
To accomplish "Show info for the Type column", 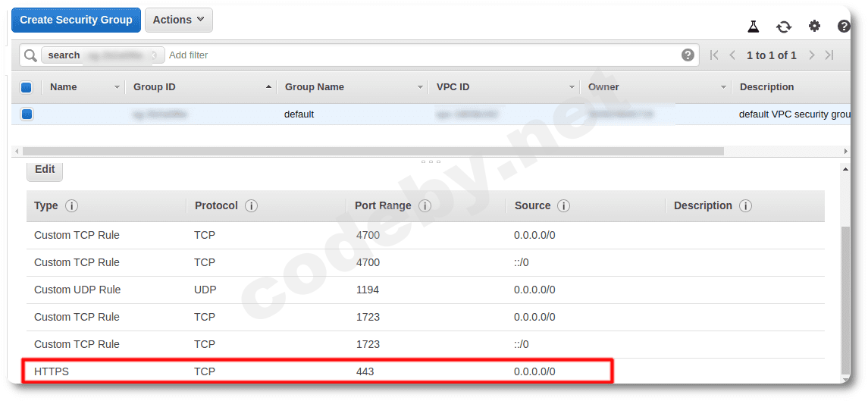I will (71, 206).
